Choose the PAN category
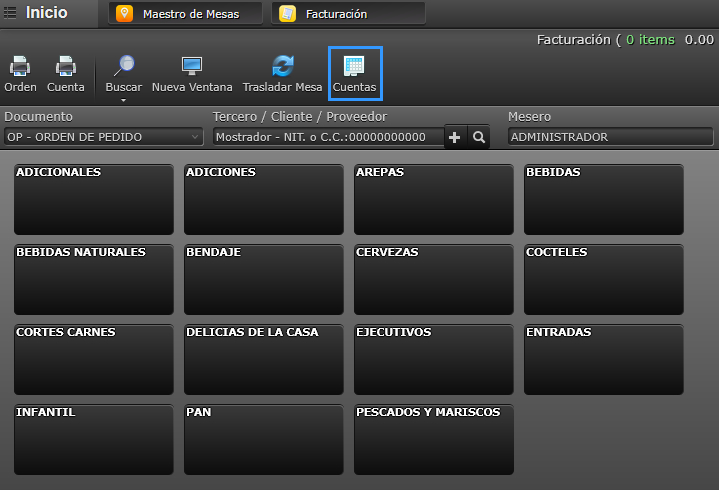This screenshot has width=719, height=490. 264,440
